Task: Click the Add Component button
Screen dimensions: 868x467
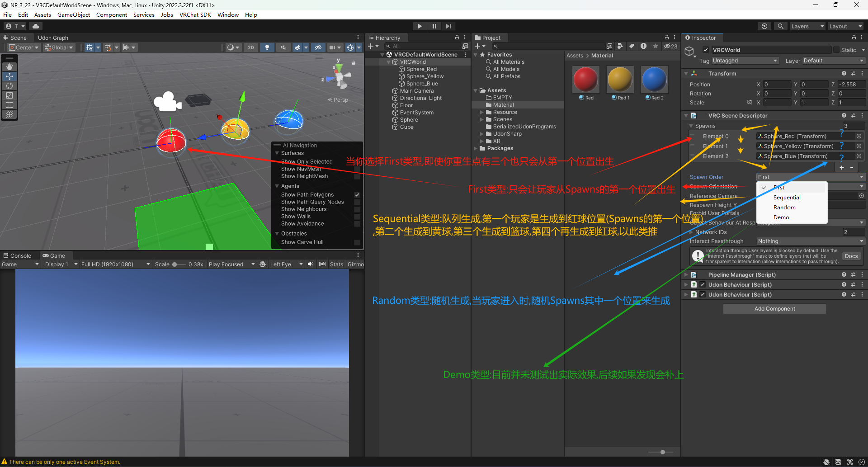Action: click(775, 309)
